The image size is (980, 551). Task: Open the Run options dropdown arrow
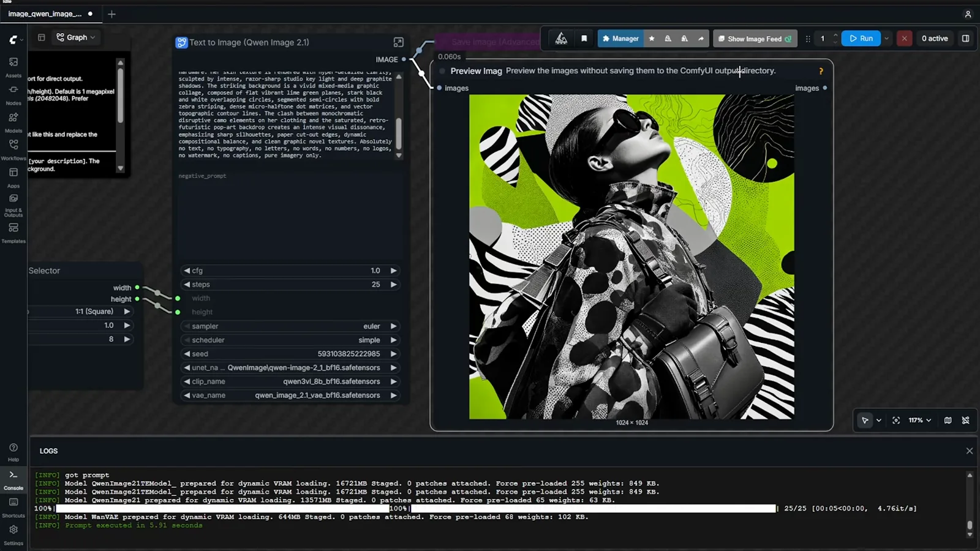pyautogui.click(x=886, y=39)
